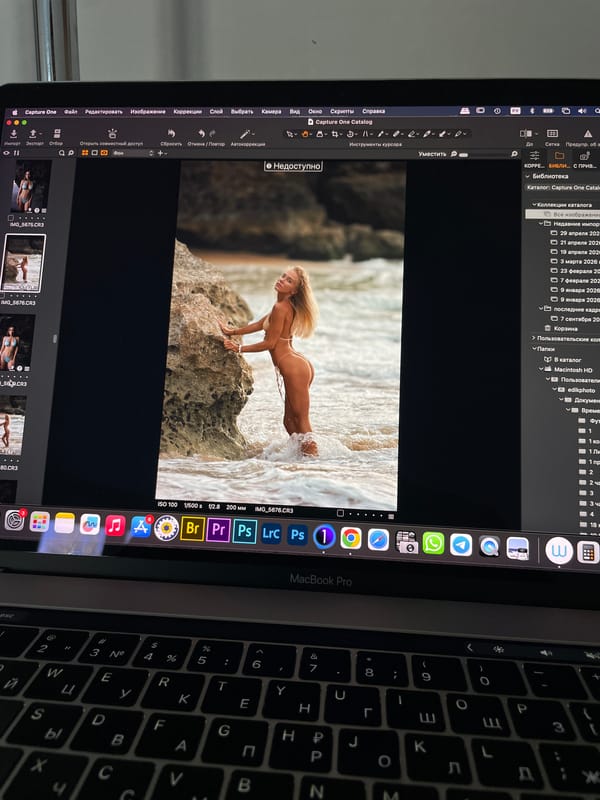The image size is (600, 800).
Task: Open the Коррекции menu
Action: click(x=187, y=111)
